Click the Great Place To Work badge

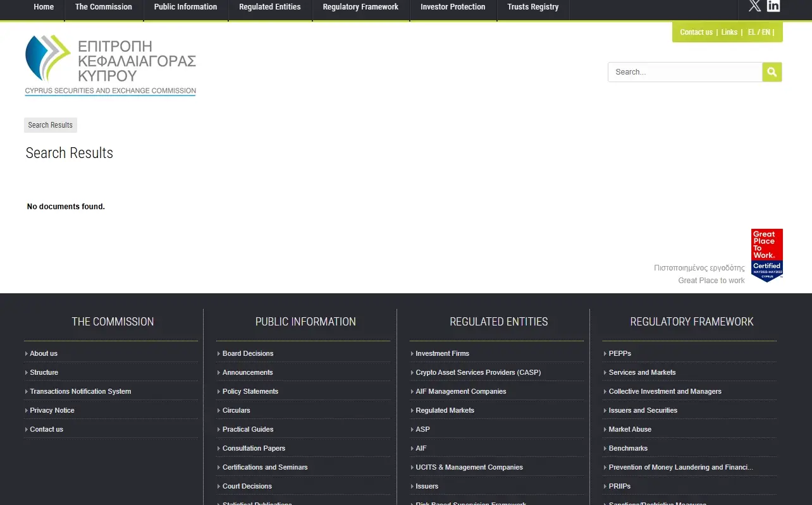pos(766,255)
